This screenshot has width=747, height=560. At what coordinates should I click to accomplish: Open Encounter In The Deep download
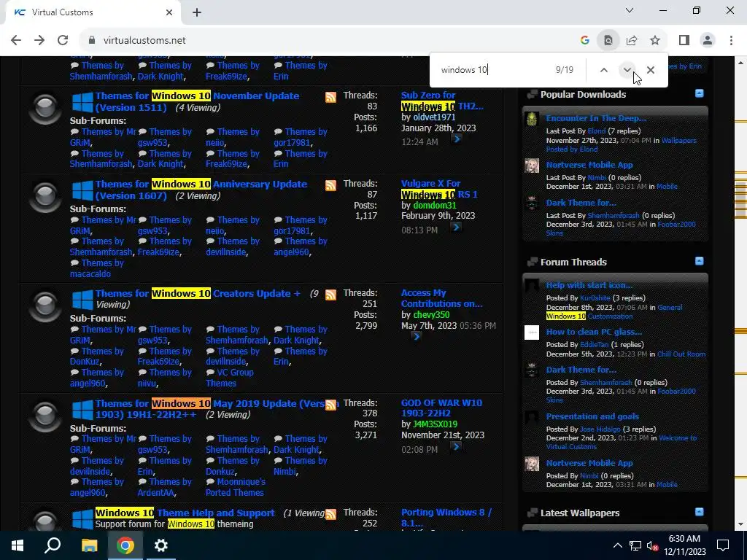click(x=596, y=118)
